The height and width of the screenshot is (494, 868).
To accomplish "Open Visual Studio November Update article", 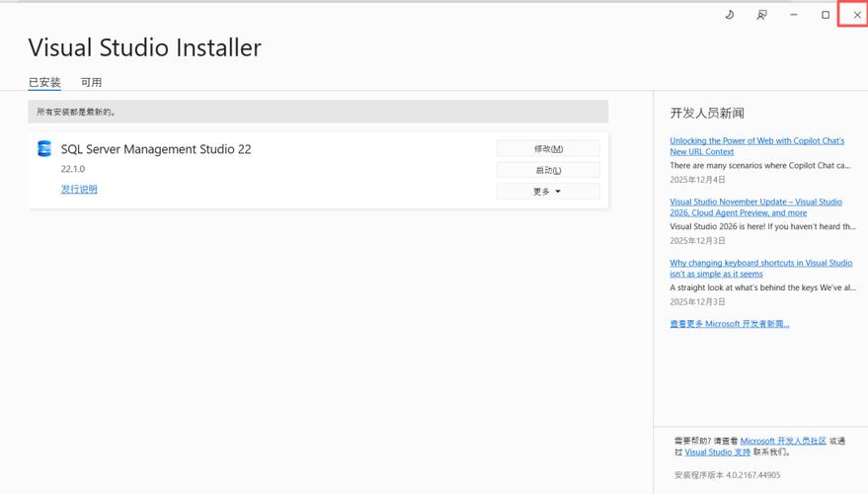I will tap(755, 207).
